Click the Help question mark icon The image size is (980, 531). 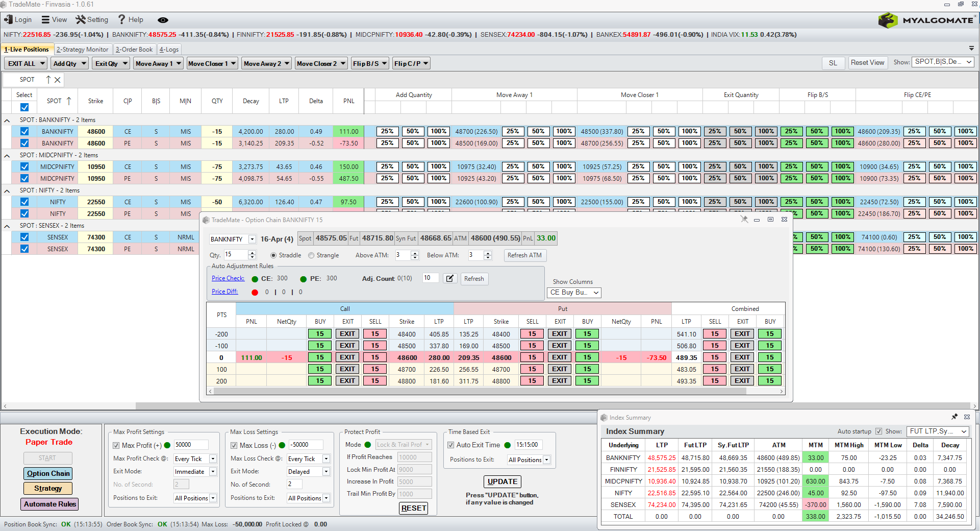122,19
